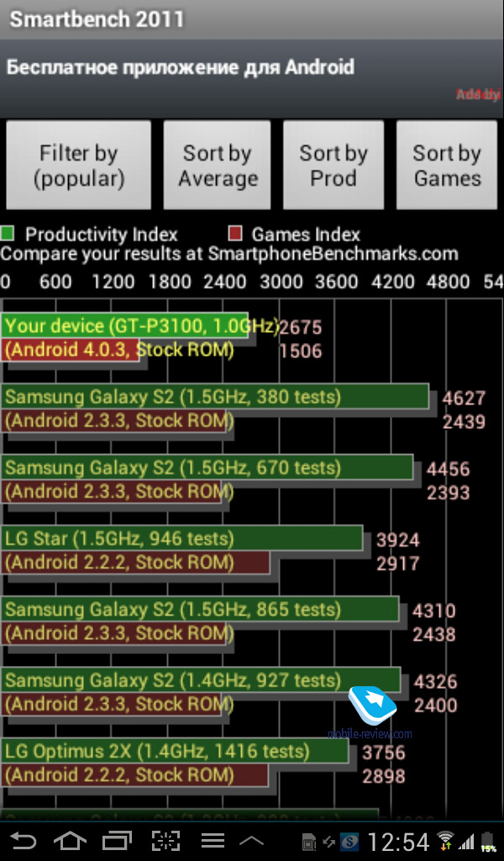Viewport: 504px width, 861px height.
Task: Tap the Back navigation icon
Action: (24, 841)
